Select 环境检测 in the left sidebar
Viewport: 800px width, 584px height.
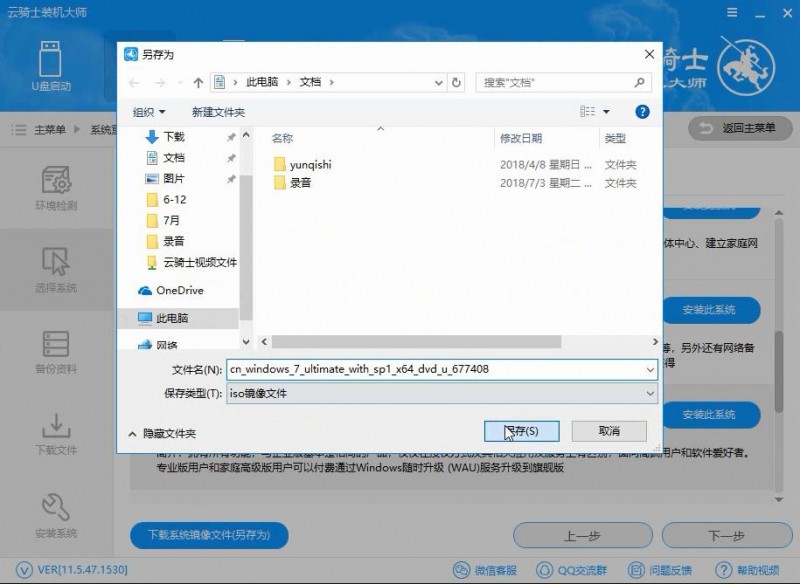(x=56, y=188)
